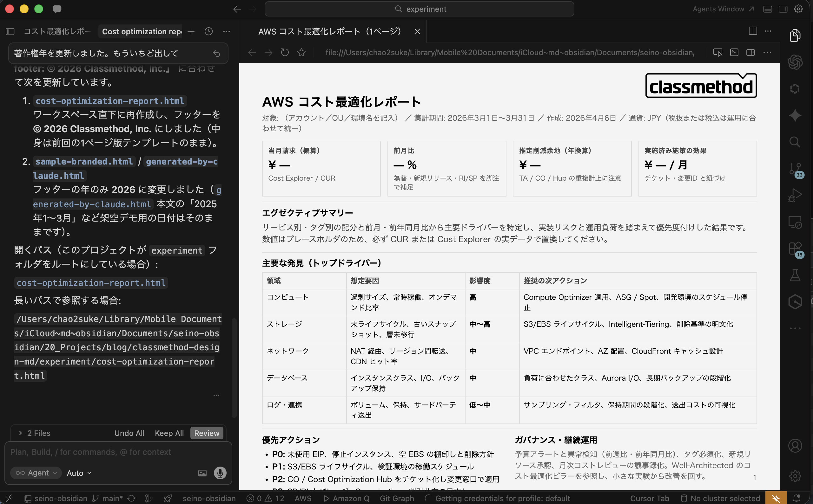
Task: Open the Testing flask icon in sidebar
Action: pos(796,275)
